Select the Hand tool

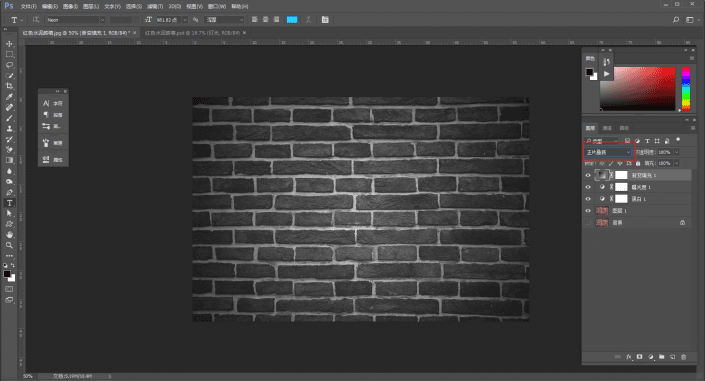[x=9, y=234]
